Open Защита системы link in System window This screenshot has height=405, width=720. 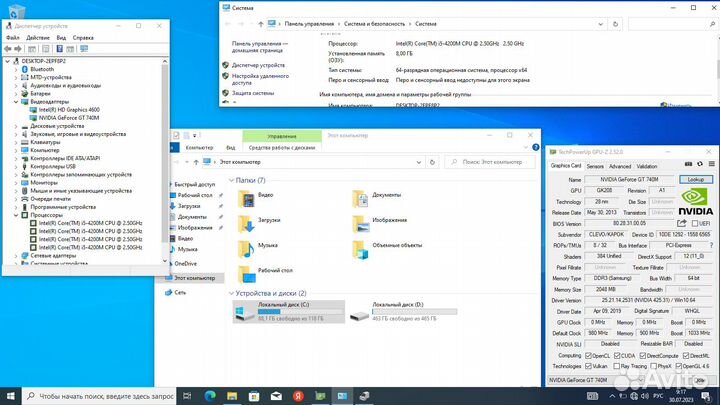coord(253,93)
